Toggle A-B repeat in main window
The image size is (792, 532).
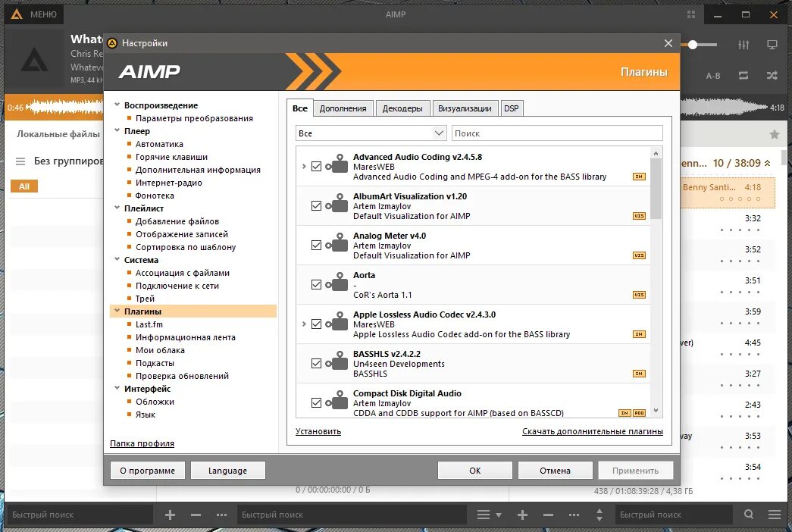[x=712, y=76]
